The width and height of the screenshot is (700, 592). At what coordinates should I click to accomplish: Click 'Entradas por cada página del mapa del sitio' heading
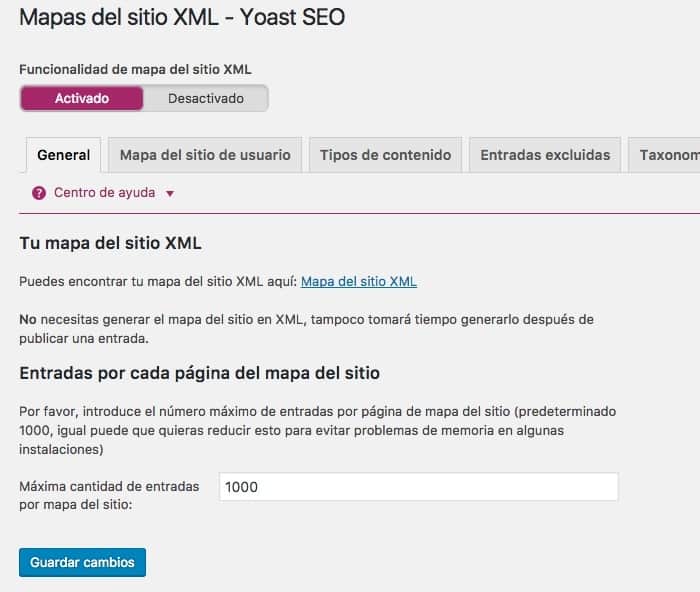[200, 373]
